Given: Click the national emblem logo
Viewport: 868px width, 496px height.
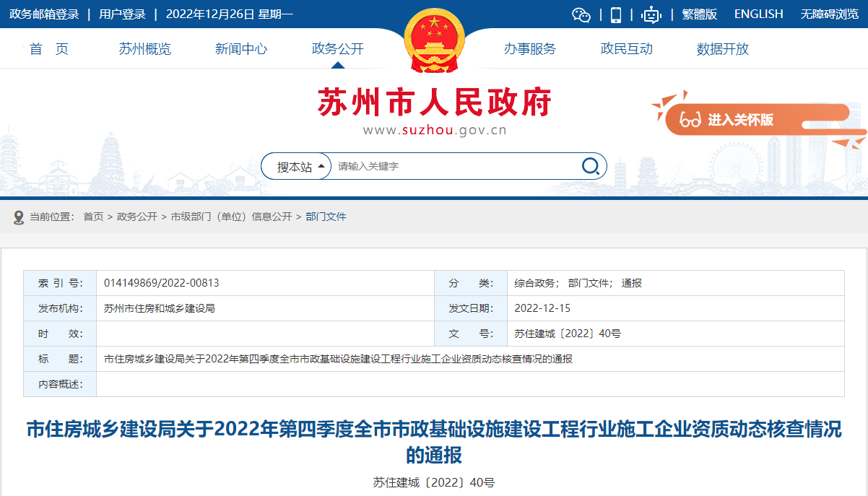Looking at the screenshot, I should 434,40.
